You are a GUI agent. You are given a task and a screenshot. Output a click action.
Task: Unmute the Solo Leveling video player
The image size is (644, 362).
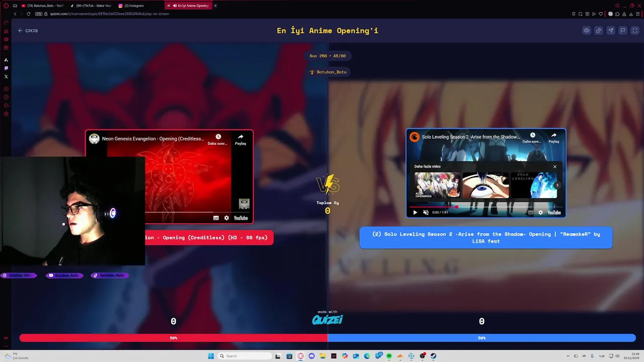pos(426,212)
